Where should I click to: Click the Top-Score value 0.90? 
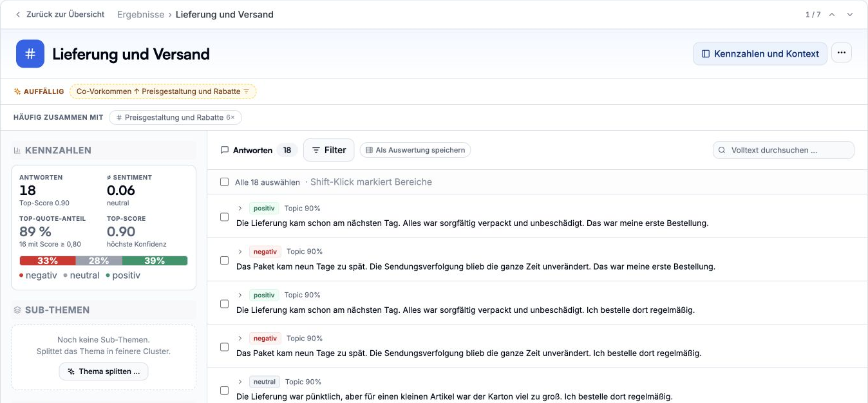(x=121, y=232)
